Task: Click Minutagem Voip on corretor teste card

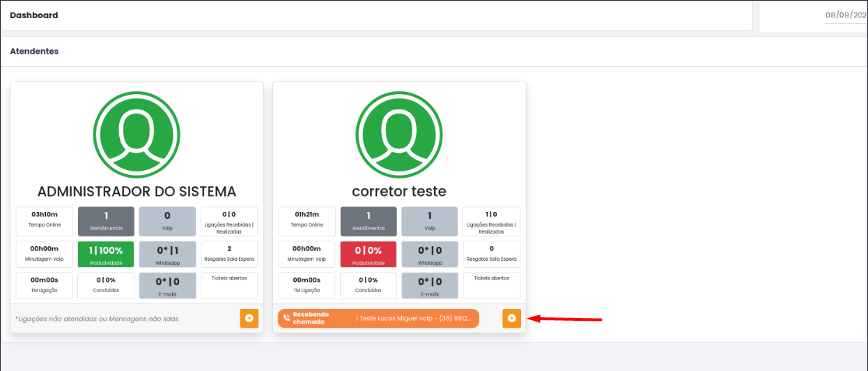Action: coord(307,254)
